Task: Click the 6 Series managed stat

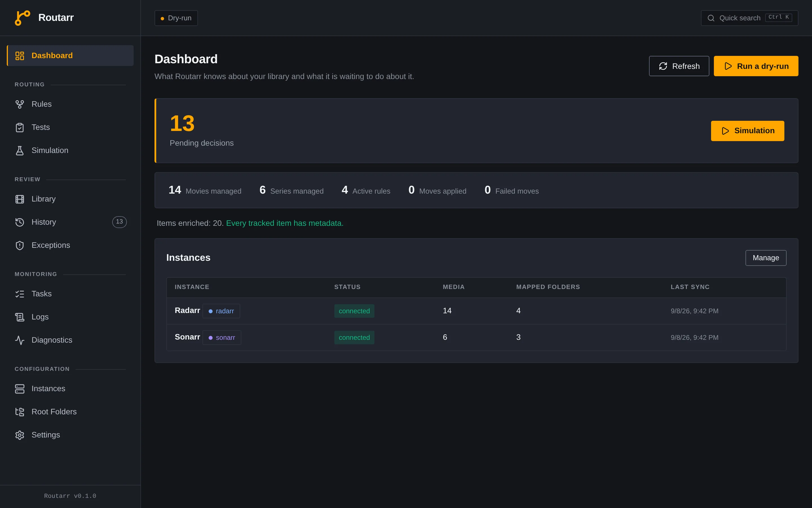Action: (x=291, y=190)
